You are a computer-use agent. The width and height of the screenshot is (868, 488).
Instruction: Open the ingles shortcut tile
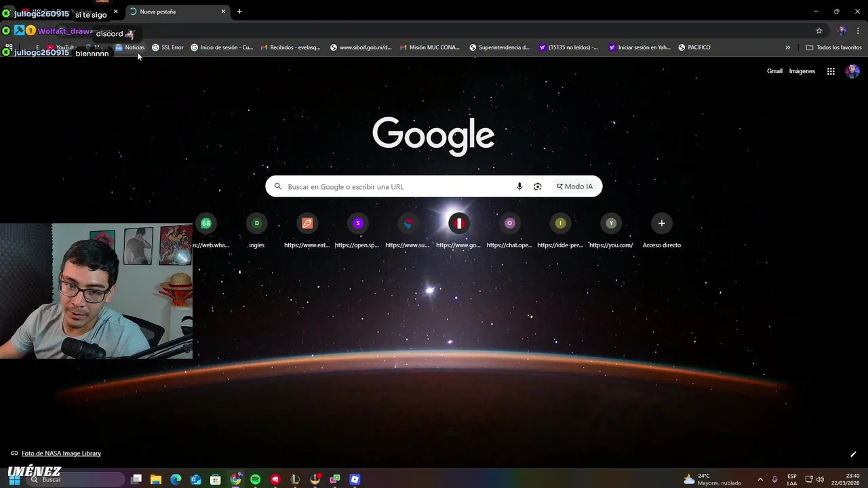point(256,230)
